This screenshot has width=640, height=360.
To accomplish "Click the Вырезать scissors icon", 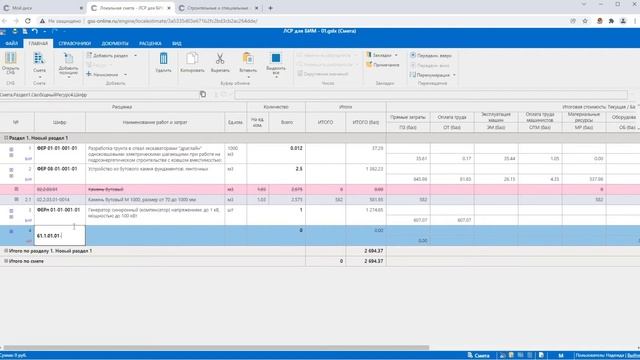I will point(220,58).
